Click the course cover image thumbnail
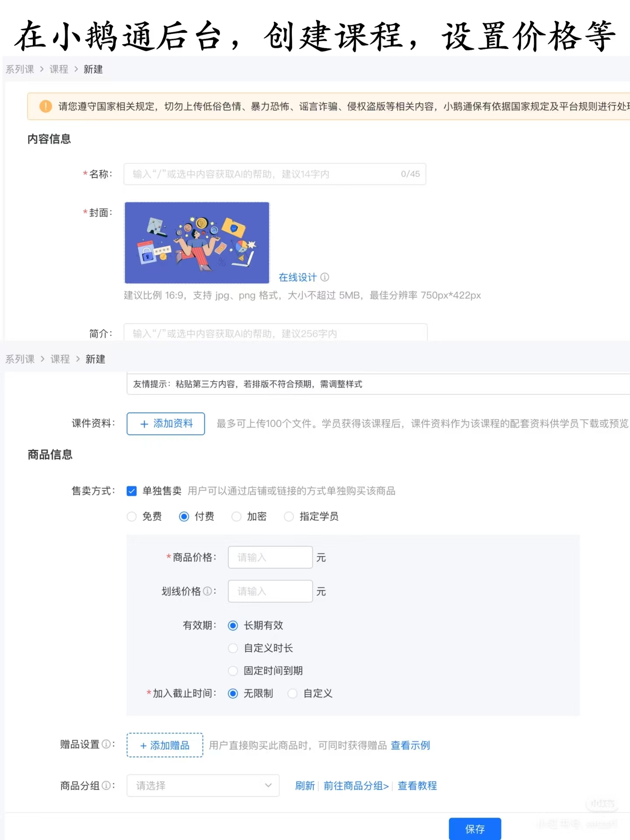630x840 pixels. (x=197, y=243)
